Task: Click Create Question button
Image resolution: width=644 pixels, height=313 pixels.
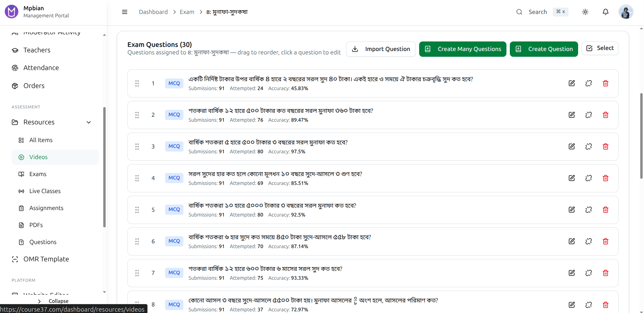Action: (x=544, y=49)
